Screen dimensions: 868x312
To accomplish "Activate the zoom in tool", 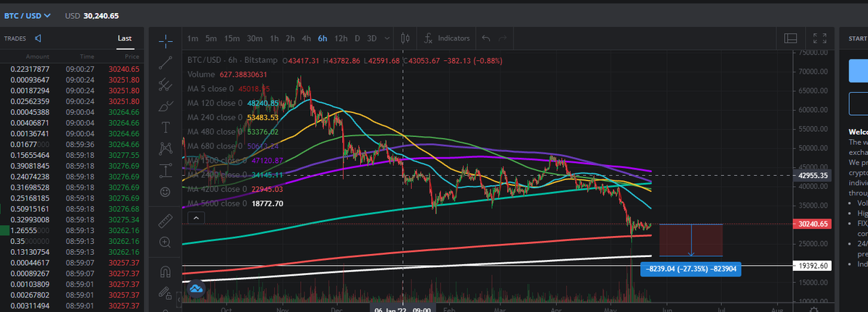I will pos(166,242).
